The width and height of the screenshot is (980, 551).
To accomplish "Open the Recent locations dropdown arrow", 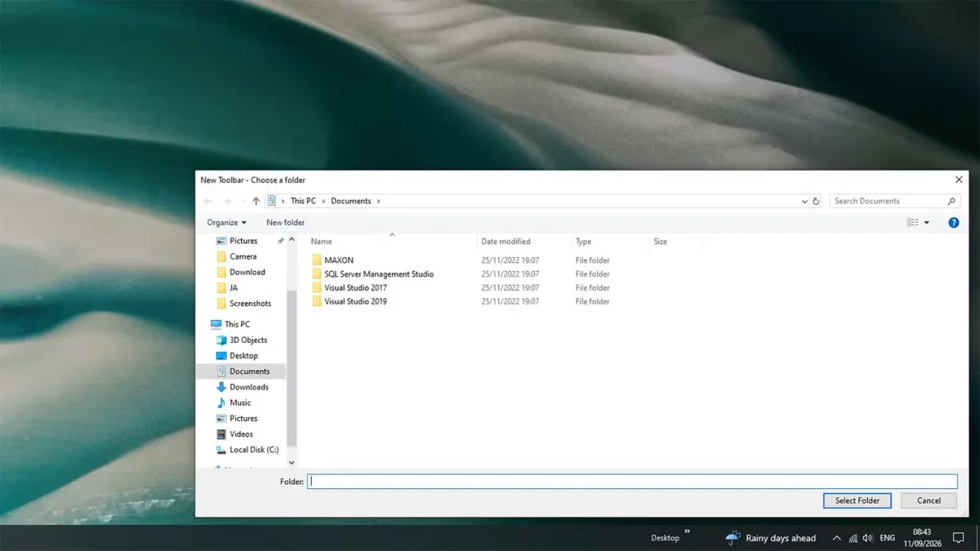I will click(x=242, y=202).
